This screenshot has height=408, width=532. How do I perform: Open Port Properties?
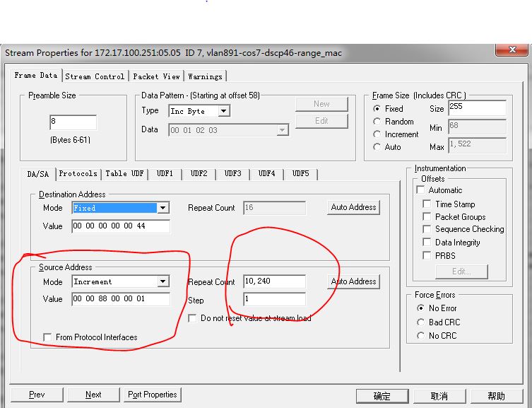coord(153,395)
